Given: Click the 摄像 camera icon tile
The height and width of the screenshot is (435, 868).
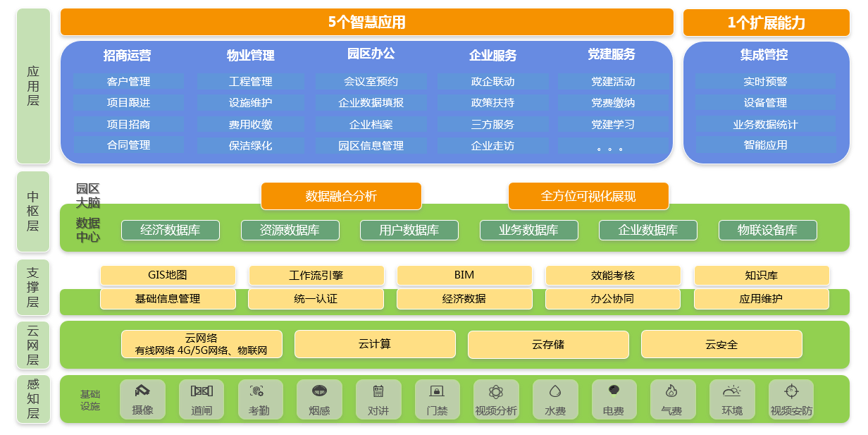Looking at the screenshot, I should point(142,400).
